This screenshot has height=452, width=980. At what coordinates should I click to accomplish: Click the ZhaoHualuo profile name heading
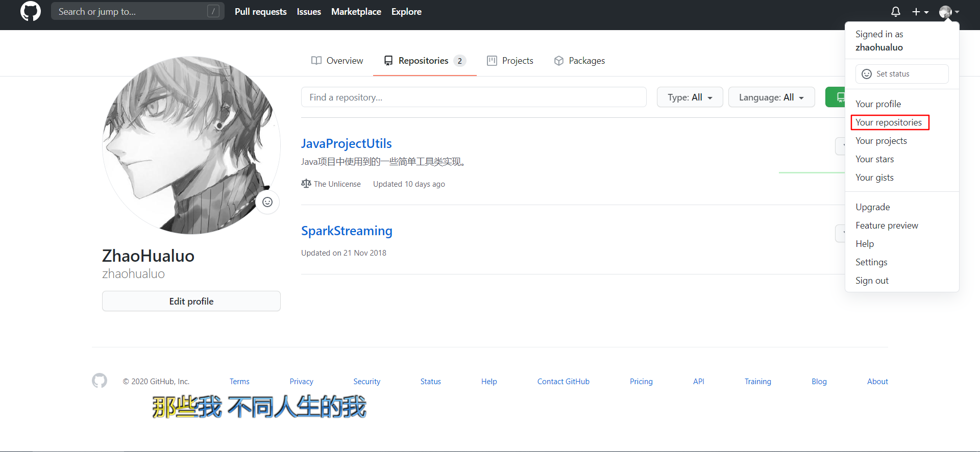tap(148, 256)
